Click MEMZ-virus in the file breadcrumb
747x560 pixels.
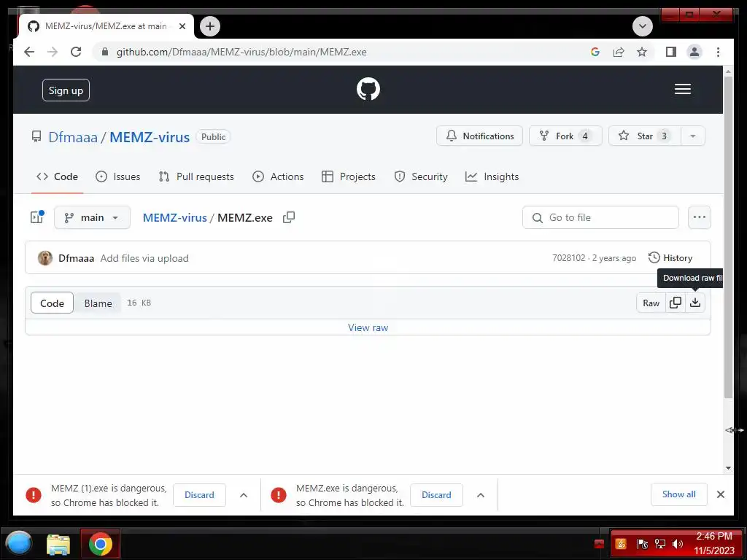point(175,217)
